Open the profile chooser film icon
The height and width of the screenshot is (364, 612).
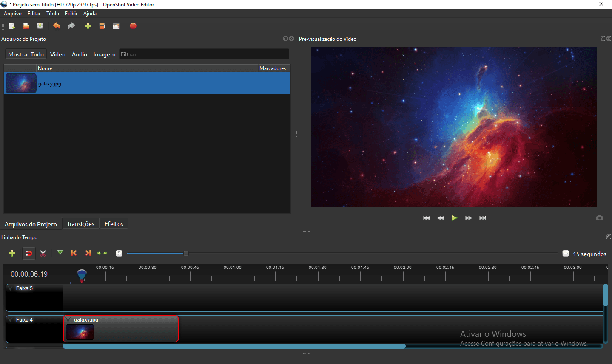tap(102, 26)
